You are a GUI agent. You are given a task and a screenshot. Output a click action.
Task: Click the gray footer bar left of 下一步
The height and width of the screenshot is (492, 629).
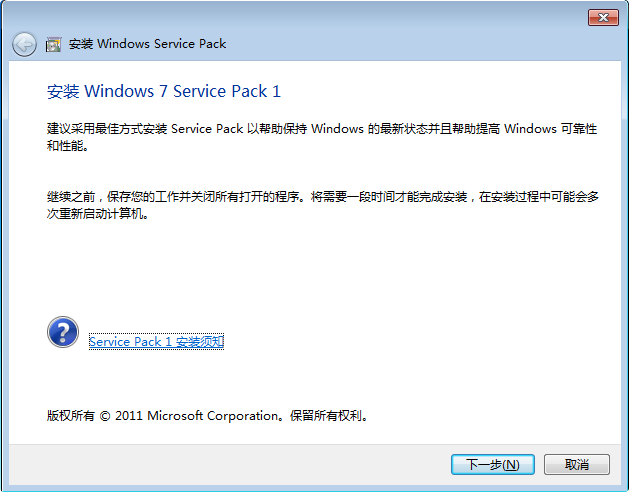[x=229, y=464]
